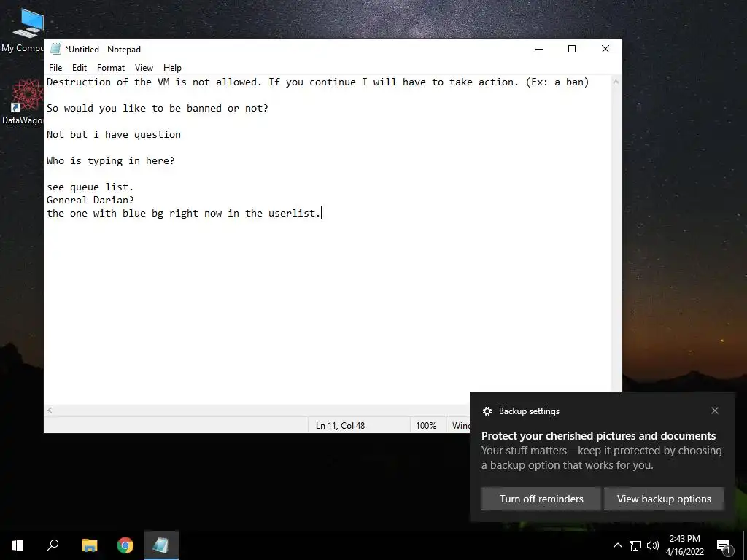Click the horizontal scroll left arrow
This screenshot has height=560, width=747.
tap(50, 410)
